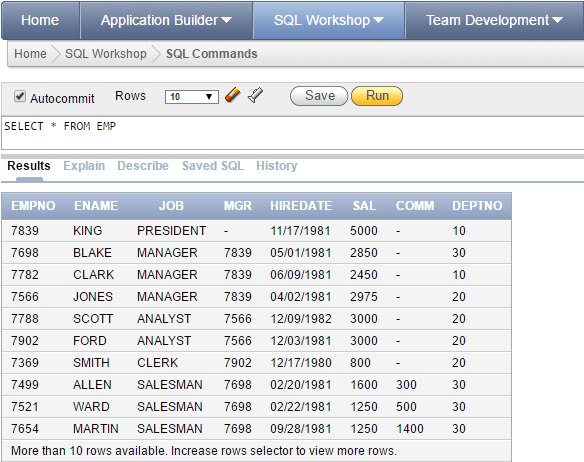Screen dimensions: 584x462
Task: Click the EMPNO column header
Action: [x=33, y=206]
